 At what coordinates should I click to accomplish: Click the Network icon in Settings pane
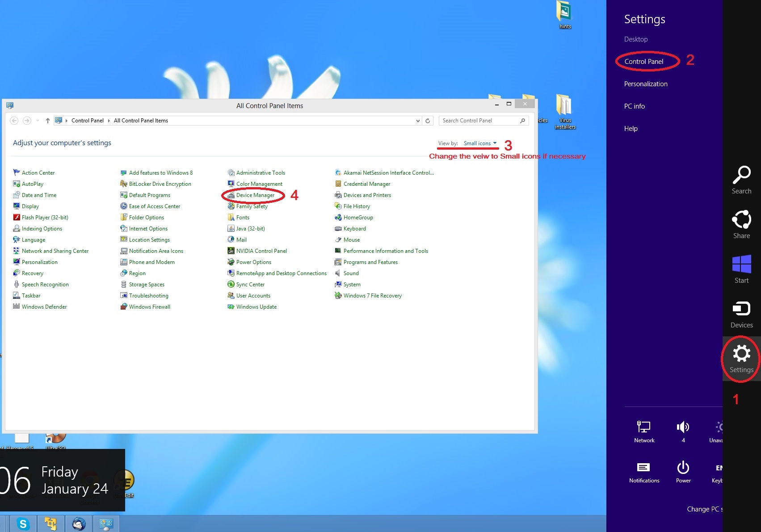click(x=644, y=427)
